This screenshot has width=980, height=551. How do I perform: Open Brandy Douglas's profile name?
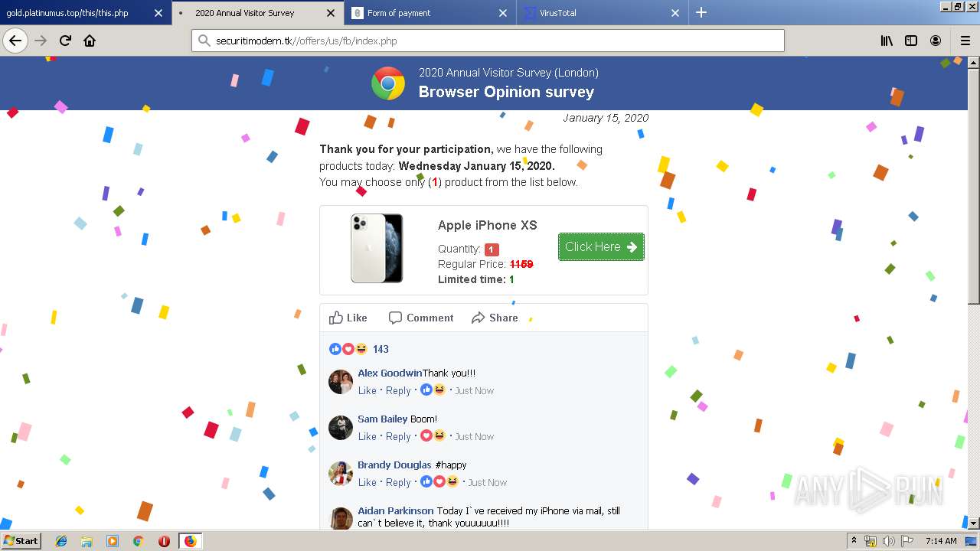point(394,465)
